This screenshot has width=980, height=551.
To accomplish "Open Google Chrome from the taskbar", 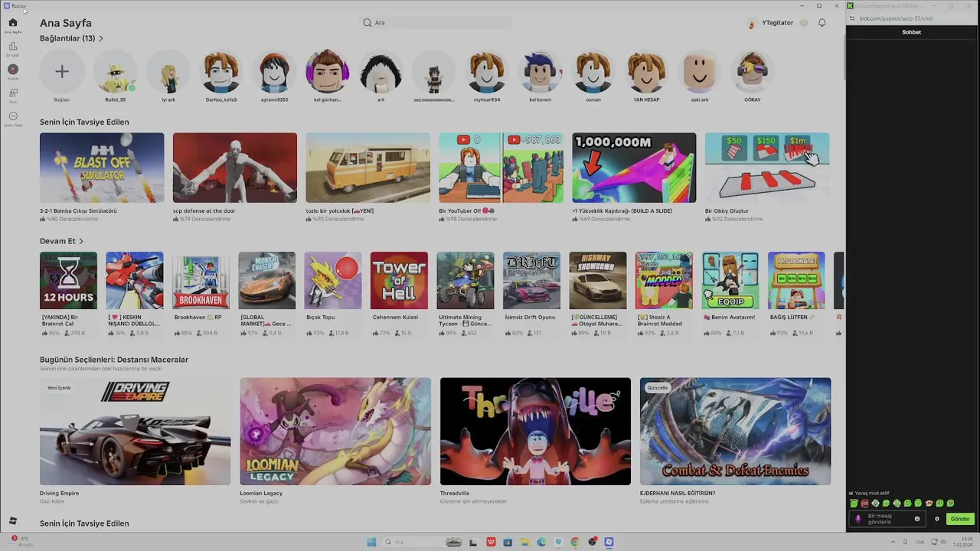I will [574, 542].
